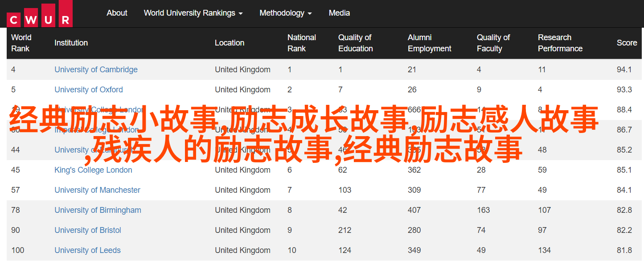Click United Kingdom in King's College London row
The height and width of the screenshot is (261, 644).
pyautogui.click(x=242, y=170)
